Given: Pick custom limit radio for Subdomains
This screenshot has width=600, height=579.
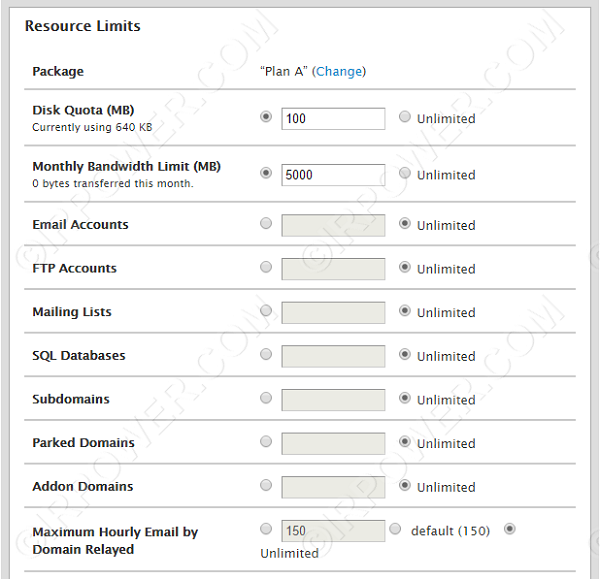Looking at the screenshot, I should tap(266, 398).
